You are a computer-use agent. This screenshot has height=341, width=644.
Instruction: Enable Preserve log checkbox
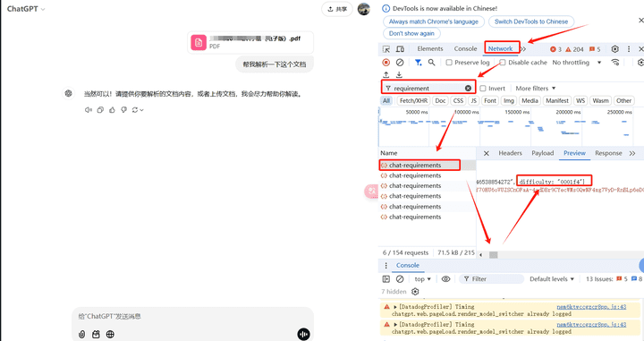pos(449,63)
